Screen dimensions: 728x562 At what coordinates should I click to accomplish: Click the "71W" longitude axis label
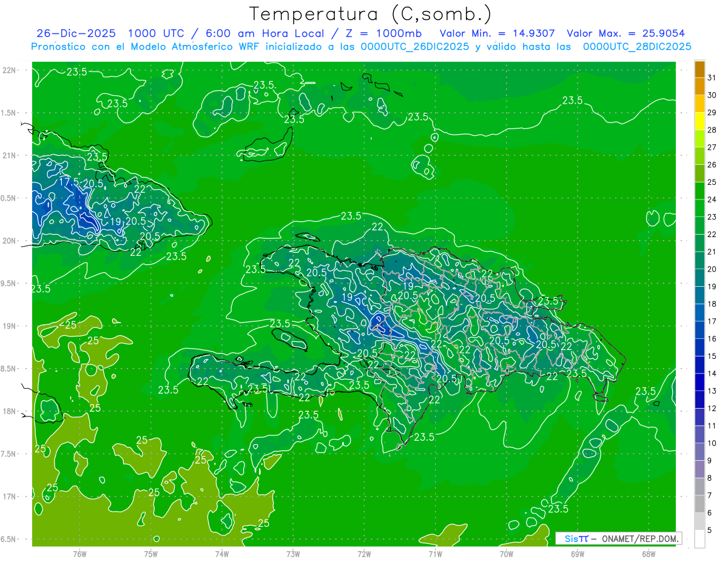(435, 554)
